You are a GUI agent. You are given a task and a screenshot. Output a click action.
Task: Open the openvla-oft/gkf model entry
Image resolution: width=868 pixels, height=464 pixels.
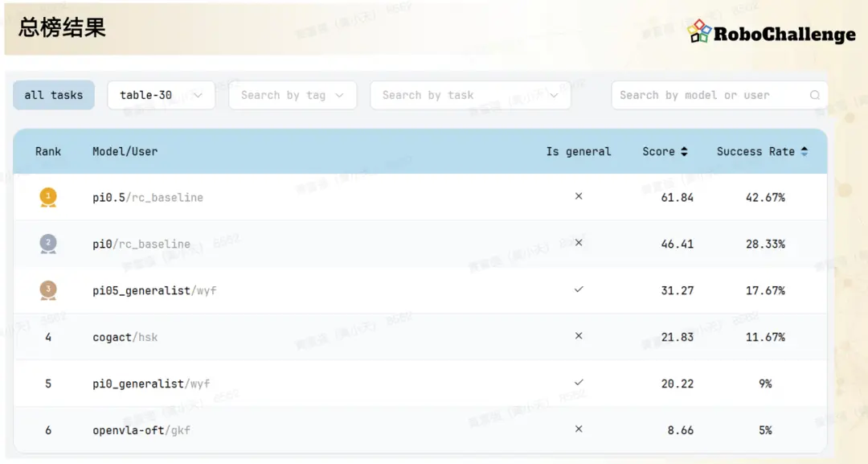pos(141,430)
